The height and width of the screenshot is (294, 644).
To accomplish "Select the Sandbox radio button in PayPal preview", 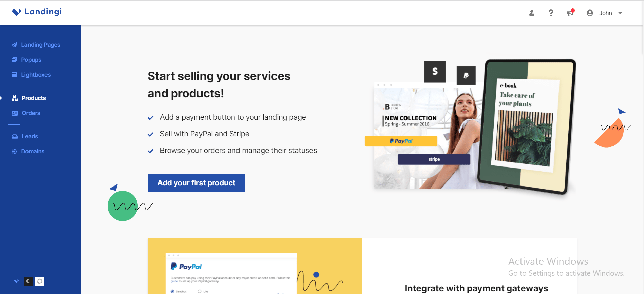I will (x=172, y=291).
